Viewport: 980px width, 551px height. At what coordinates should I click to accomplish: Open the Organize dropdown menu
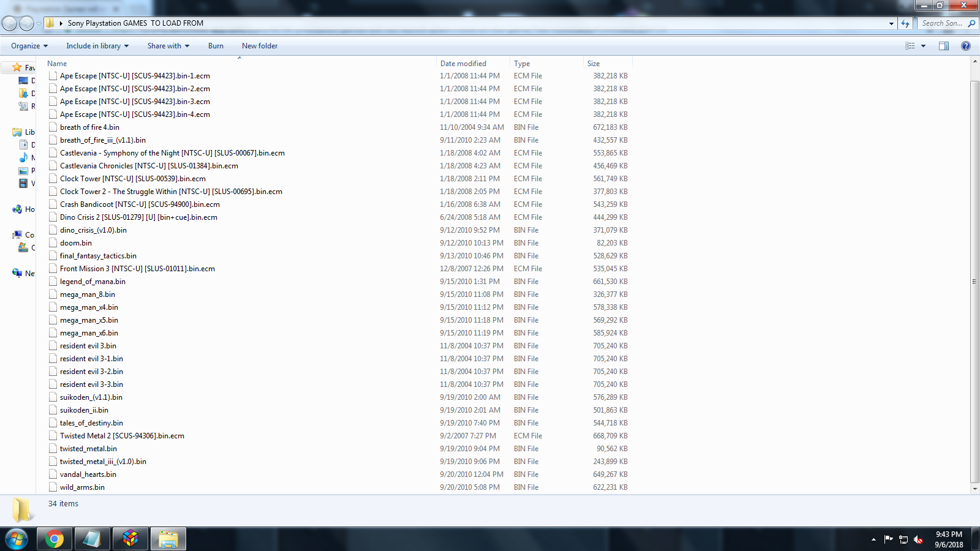[x=29, y=46]
